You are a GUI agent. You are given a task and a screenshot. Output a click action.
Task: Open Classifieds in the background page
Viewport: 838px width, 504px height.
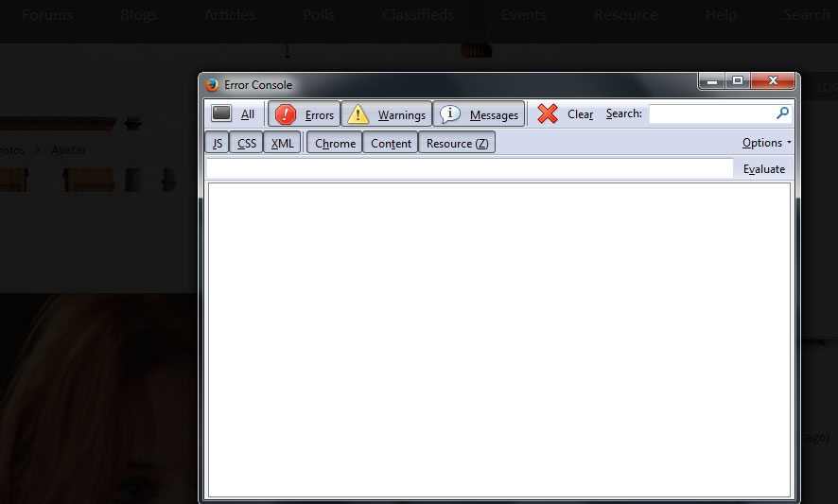point(418,14)
